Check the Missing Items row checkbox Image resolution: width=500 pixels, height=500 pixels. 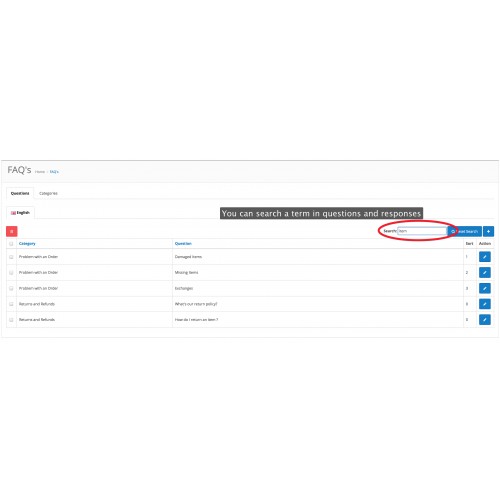tap(11, 272)
